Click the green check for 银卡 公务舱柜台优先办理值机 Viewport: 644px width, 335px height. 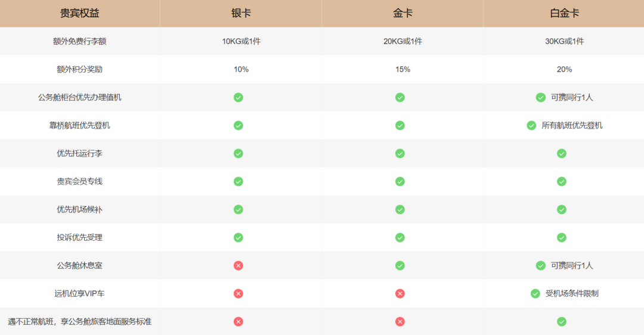[x=238, y=97]
